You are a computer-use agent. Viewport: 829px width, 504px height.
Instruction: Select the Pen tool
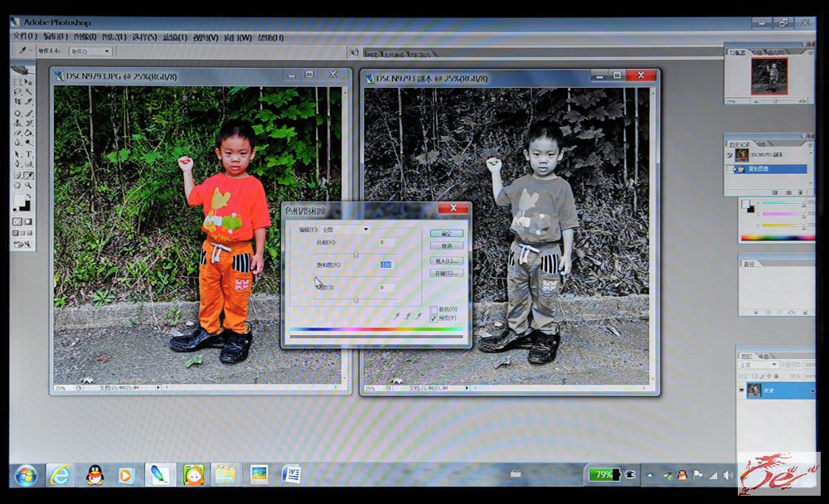click(x=17, y=164)
